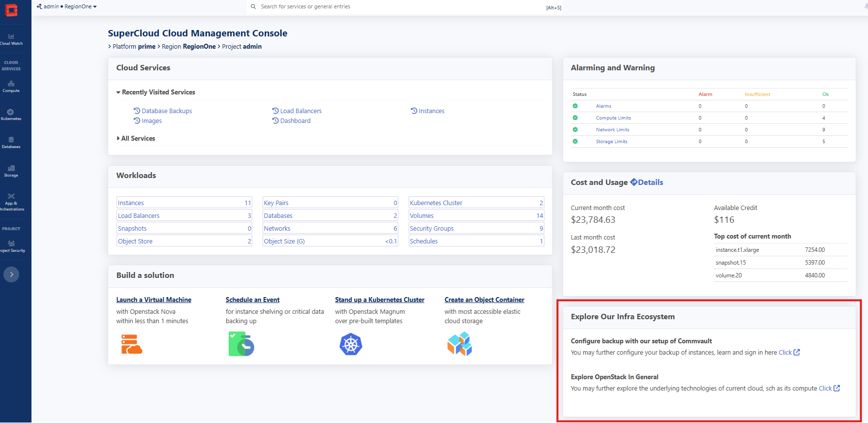This screenshot has height=423, width=868.
Task: Open the Compute Limits alarm link
Action: [613, 118]
